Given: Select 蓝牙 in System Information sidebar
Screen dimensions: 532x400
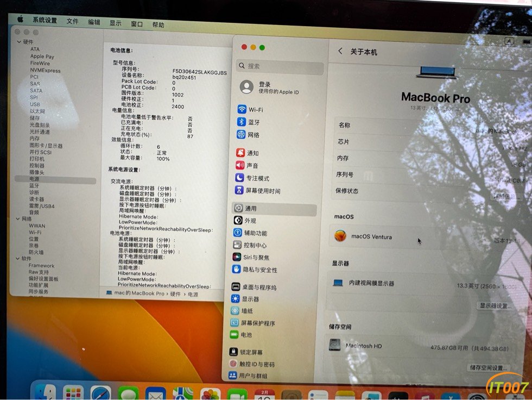Looking at the screenshot, I should [34, 186].
